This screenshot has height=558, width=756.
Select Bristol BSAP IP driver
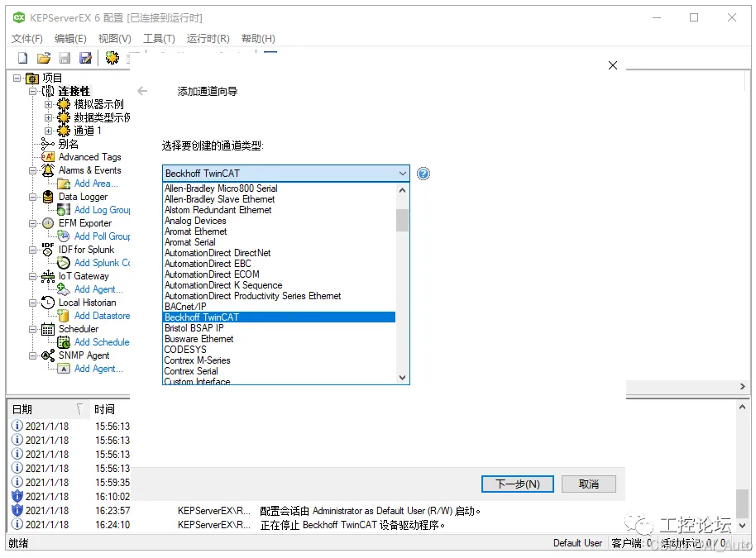(280, 328)
